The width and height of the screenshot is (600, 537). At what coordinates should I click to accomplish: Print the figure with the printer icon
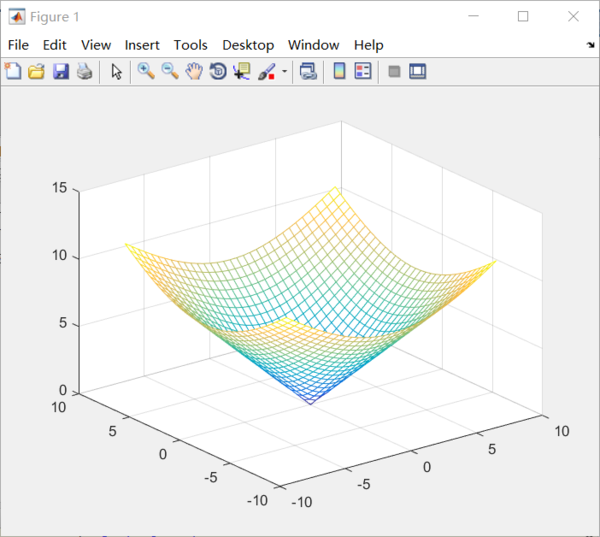coord(84,71)
